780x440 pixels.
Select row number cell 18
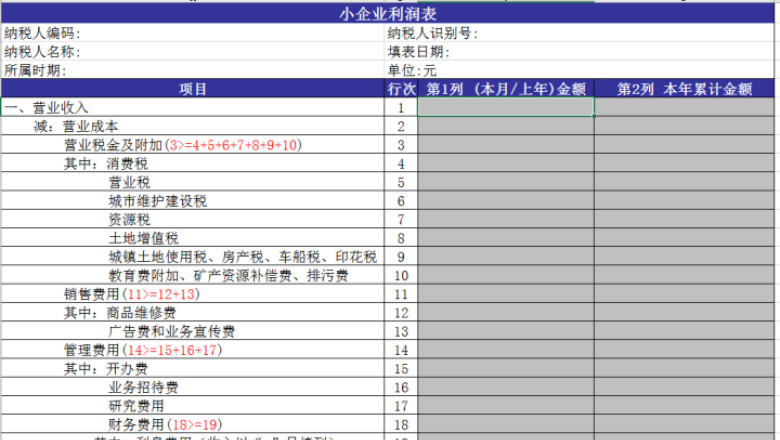tap(401, 425)
